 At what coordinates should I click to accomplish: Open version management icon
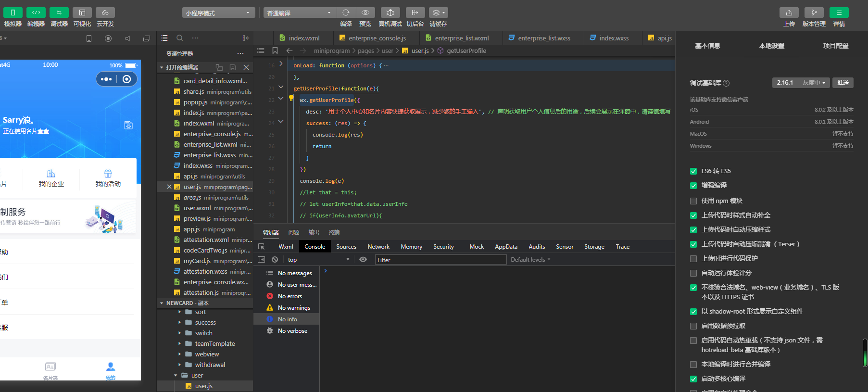coord(814,13)
